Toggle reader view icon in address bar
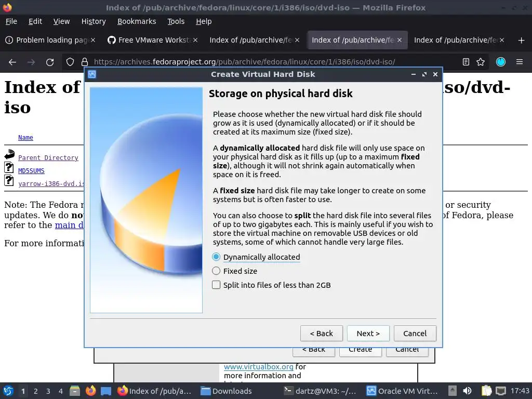 tap(466, 62)
